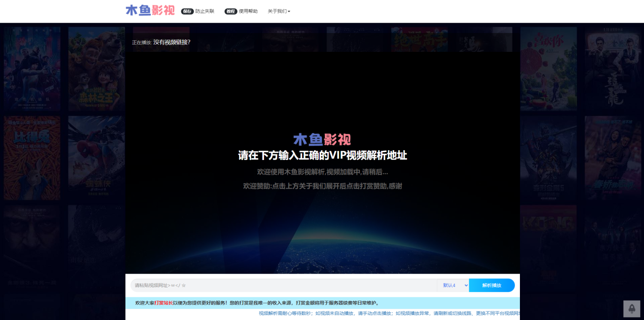Click the 比得兔 movie poster
Image resolution: width=644 pixels, height=320 pixels.
coord(32,158)
